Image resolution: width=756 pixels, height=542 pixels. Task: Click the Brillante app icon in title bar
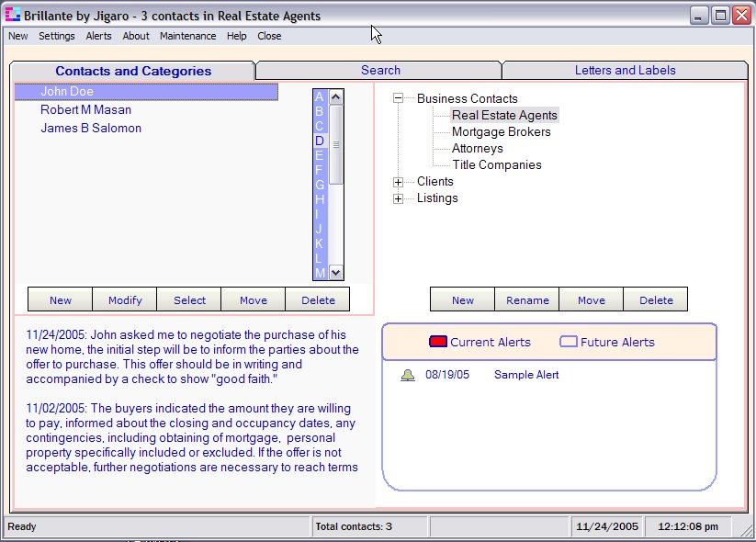click(13, 16)
